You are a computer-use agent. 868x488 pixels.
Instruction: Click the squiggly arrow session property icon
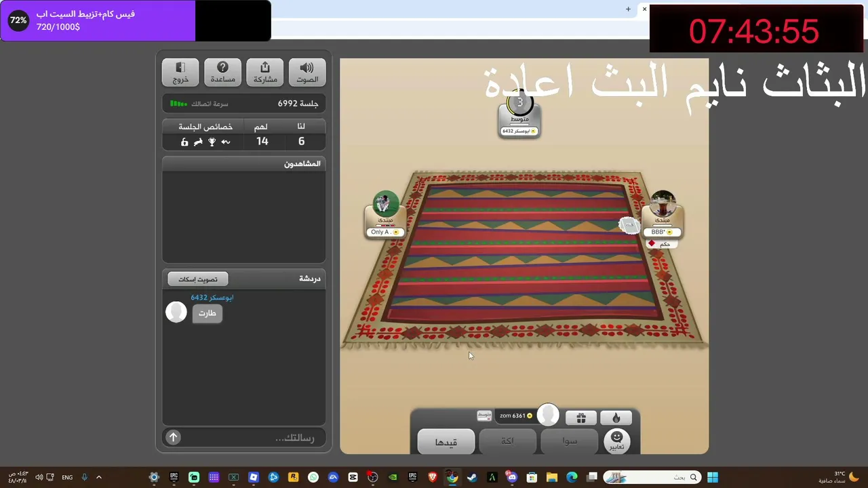point(226,142)
